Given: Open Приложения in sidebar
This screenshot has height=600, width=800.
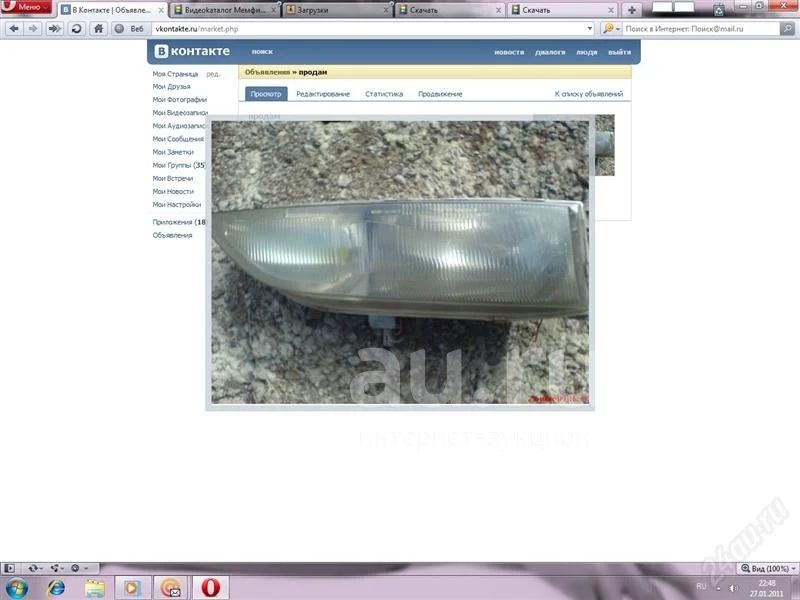Looking at the screenshot, I should click(179, 222).
